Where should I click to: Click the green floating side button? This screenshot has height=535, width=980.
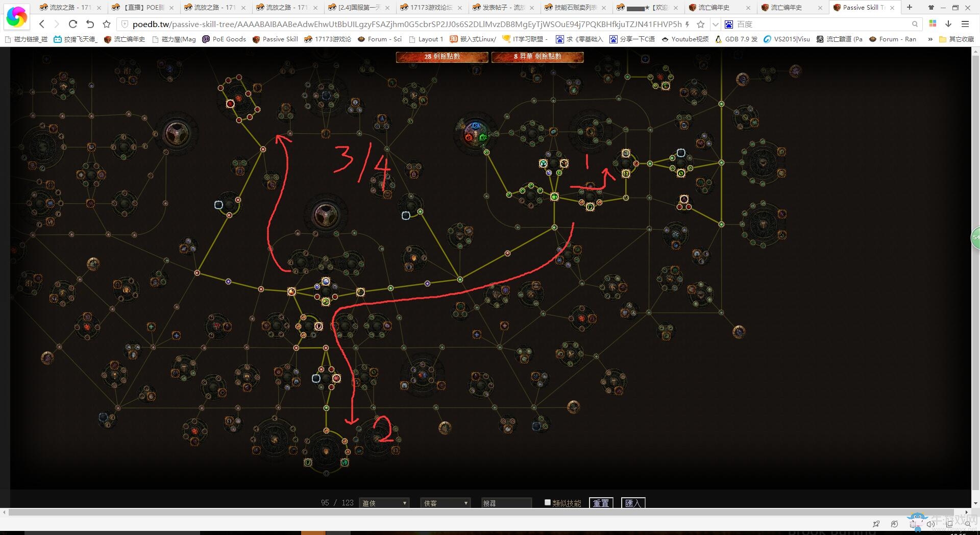pyautogui.click(x=975, y=237)
